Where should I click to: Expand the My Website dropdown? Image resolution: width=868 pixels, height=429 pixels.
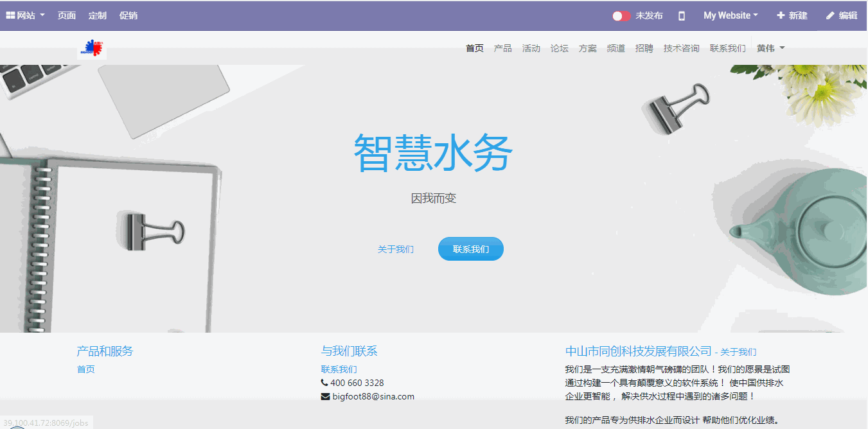tap(731, 15)
